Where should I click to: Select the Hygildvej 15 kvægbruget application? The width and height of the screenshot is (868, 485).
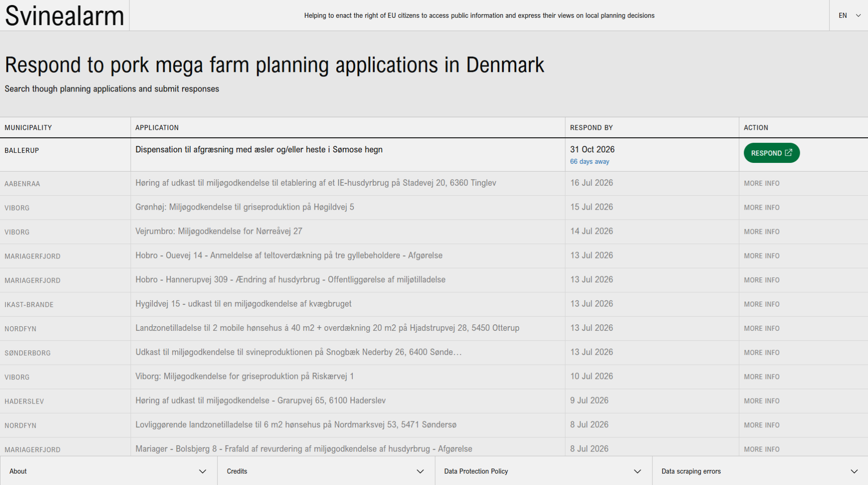click(x=243, y=304)
